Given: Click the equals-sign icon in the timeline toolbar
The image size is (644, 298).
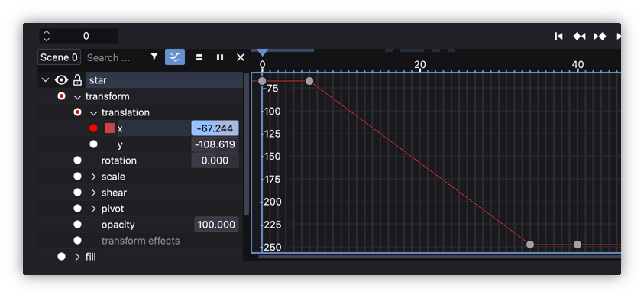Looking at the screenshot, I should pos(199,57).
